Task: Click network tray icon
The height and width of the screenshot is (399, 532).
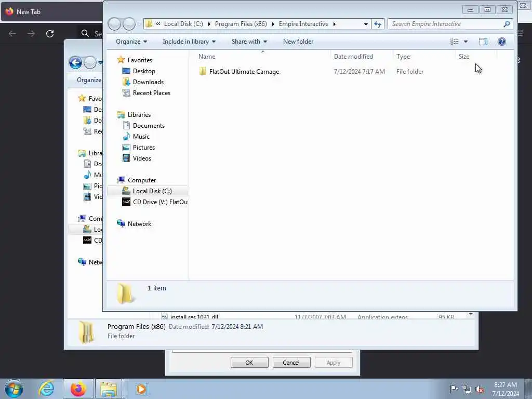Action: pyautogui.click(x=467, y=389)
